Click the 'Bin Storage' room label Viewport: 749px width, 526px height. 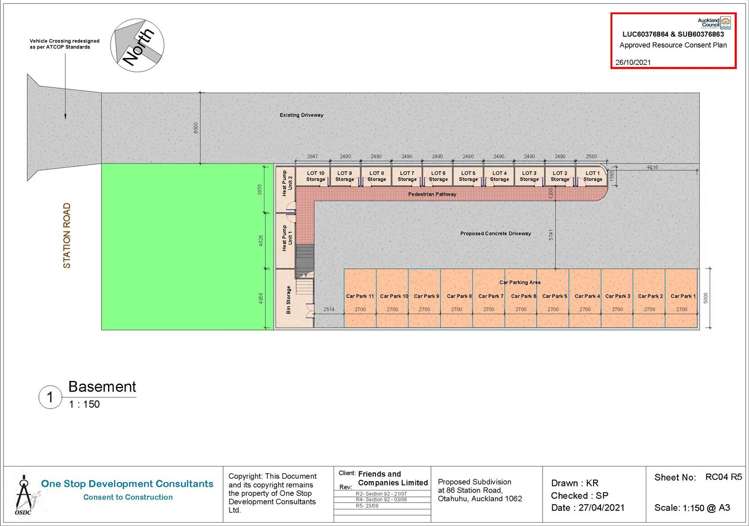click(289, 300)
